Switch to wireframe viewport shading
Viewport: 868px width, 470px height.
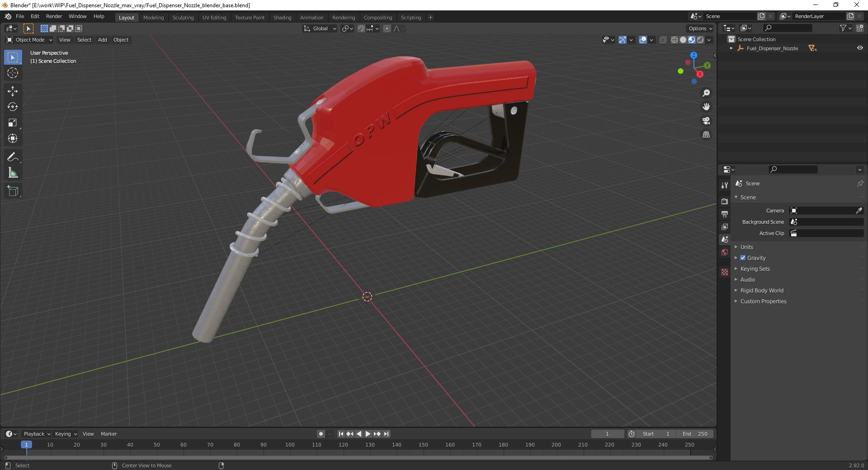[675, 40]
